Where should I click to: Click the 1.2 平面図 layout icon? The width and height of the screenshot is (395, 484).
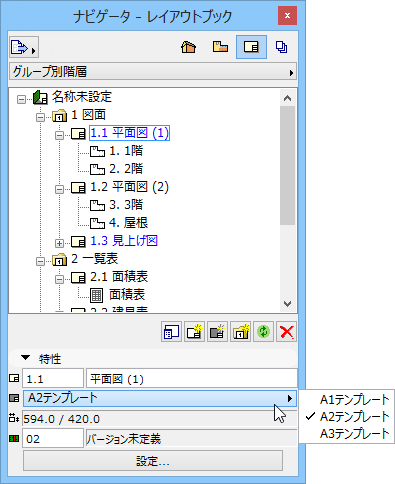pos(78,188)
